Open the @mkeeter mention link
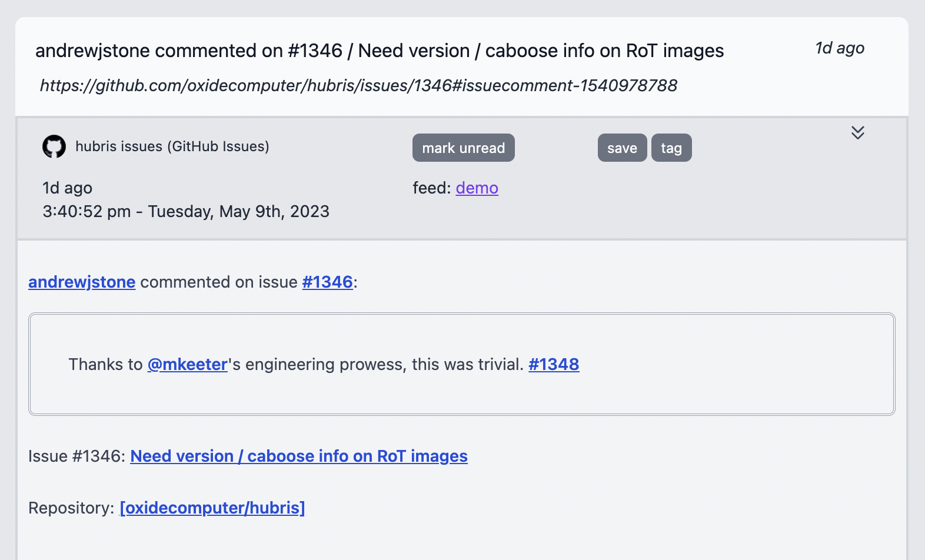The width and height of the screenshot is (925, 560). (188, 364)
